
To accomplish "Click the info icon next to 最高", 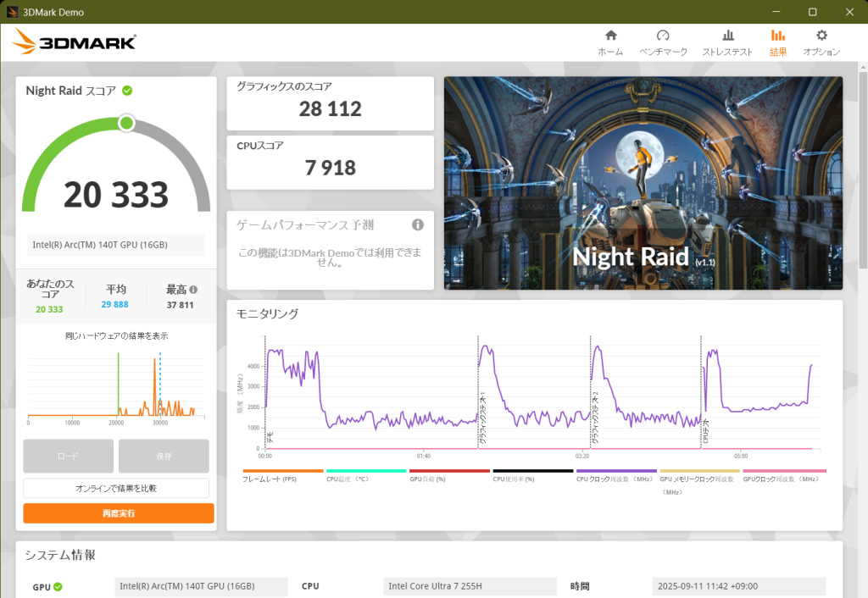I will [x=193, y=290].
